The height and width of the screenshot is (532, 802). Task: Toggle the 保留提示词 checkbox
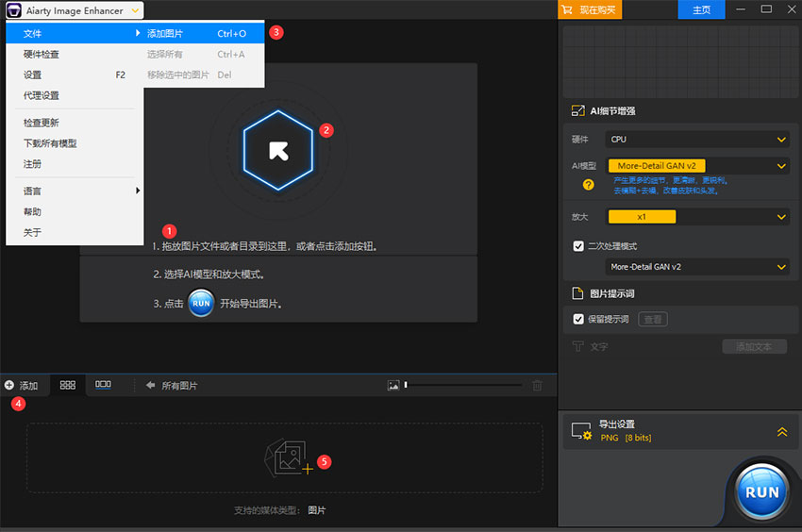(579, 319)
